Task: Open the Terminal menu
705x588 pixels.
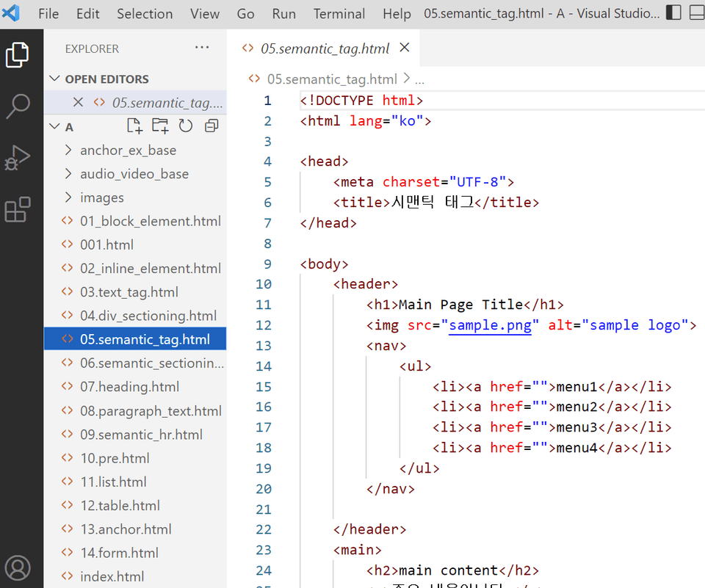Action: [339, 14]
